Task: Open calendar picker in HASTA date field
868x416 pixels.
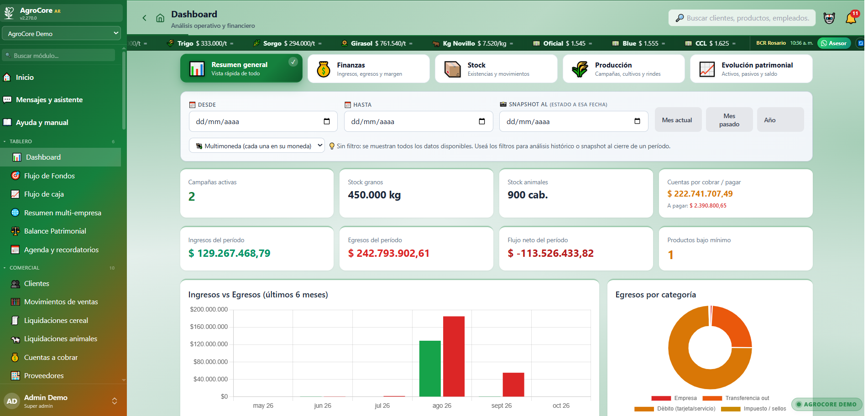Action: 482,121
